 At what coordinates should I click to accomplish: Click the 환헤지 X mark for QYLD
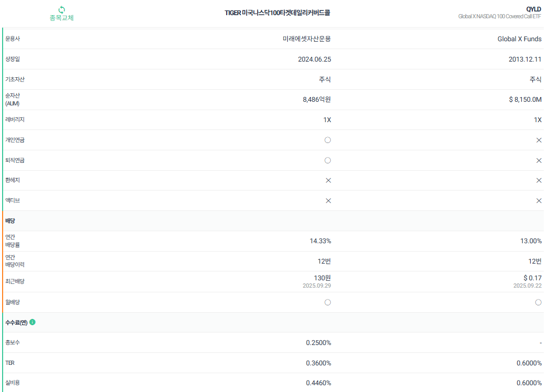tap(539, 181)
